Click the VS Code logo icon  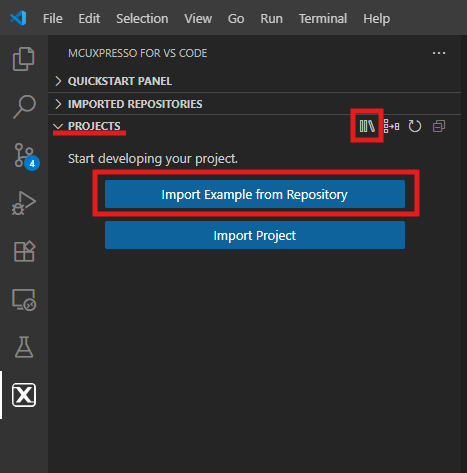pyautogui.click(x=18, y=18)
